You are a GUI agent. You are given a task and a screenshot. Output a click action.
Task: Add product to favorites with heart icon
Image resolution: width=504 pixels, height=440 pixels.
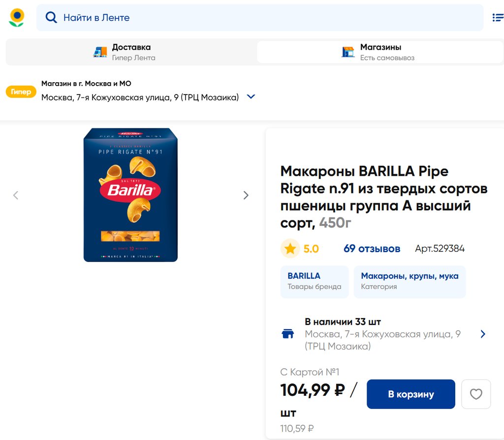coord(475,394)
